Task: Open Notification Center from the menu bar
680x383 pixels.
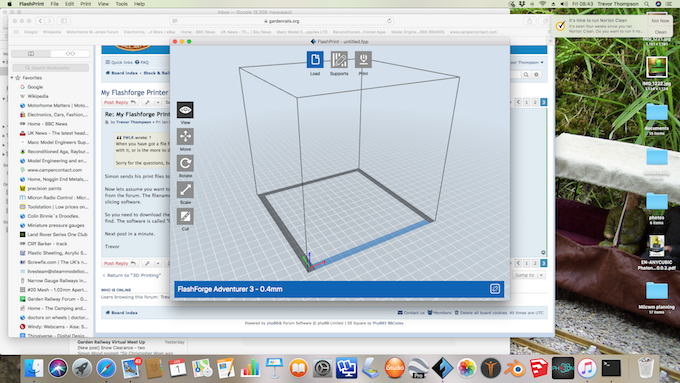Action: 670,4
